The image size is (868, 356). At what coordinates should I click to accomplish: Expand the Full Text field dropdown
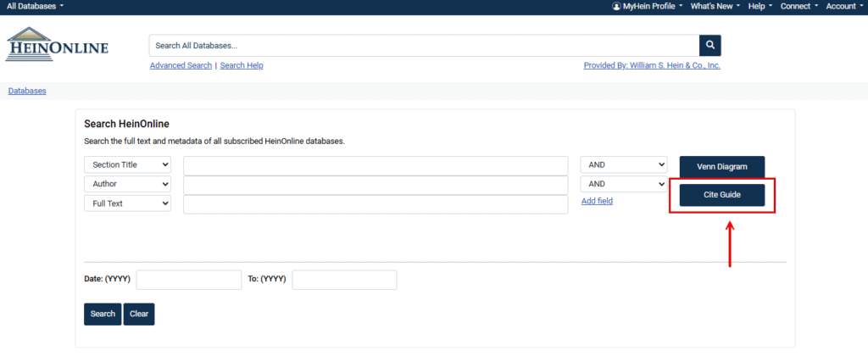tap(127, 203)
